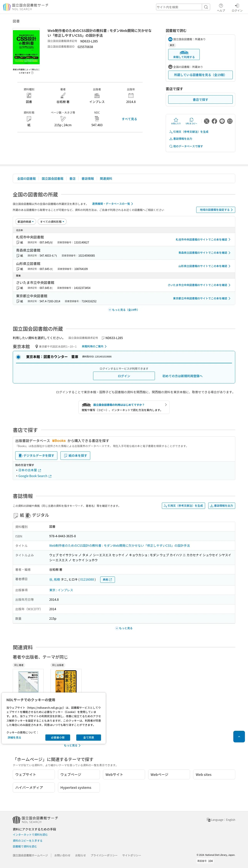The image size is (248, 868).
Task: Click the search magnifier button
Action: tap(206, 7)
